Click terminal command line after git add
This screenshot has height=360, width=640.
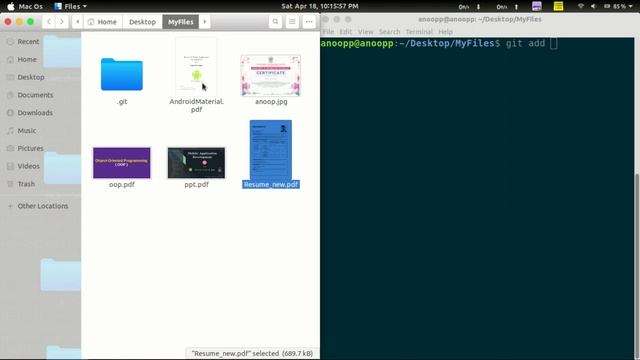(553, 43)
